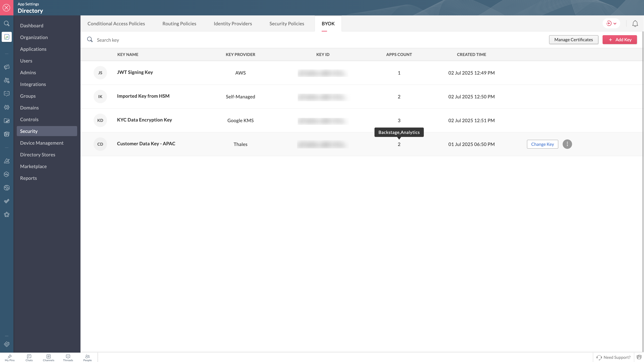This screenshot has height=362, width=644.
Task: Click the search magnifier in left rail
Action: (x=7, y=23)
